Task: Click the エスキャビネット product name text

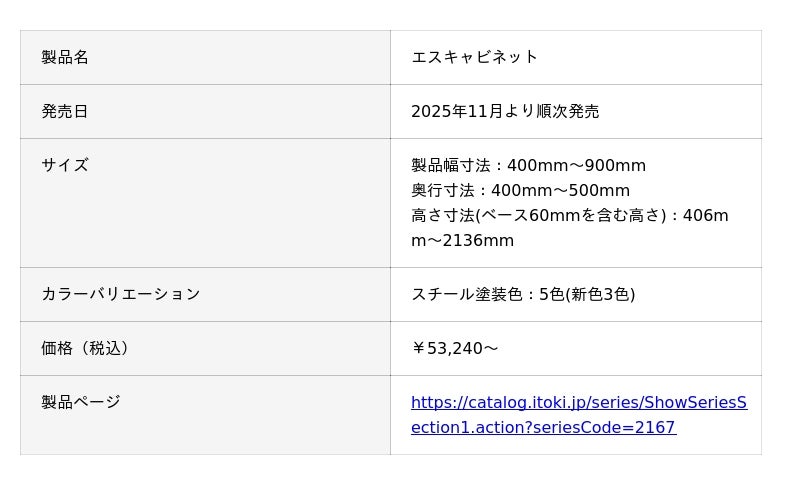Action: coord(474,57)
